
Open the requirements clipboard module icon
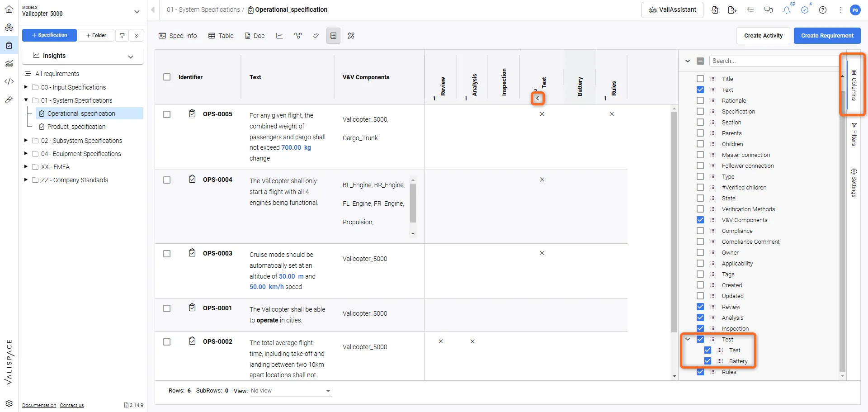(9, 45)
